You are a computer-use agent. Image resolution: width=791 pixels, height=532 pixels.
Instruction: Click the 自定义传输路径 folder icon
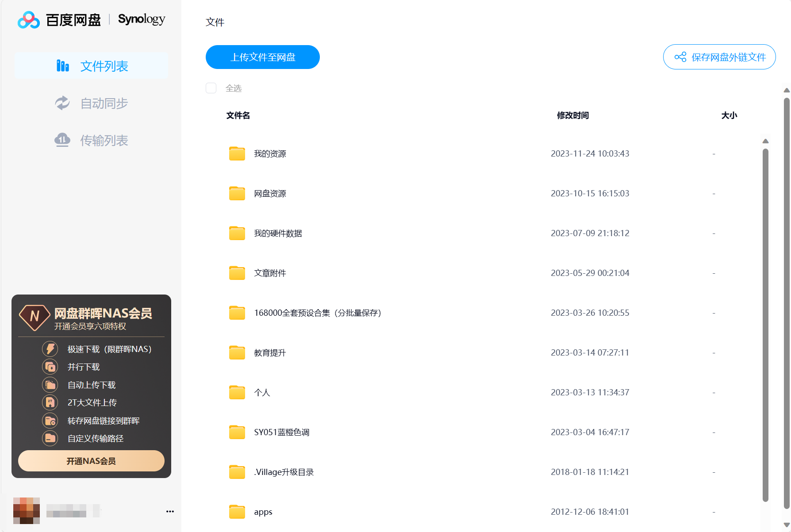[x=50, y=438]
